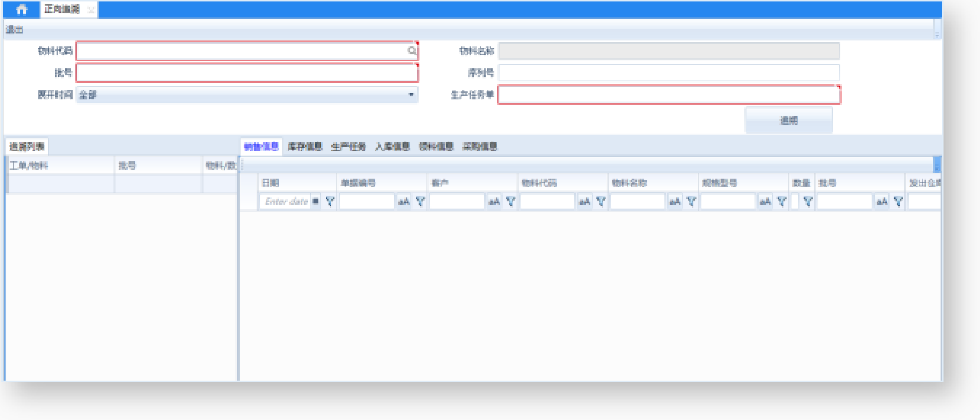This screenshot has height=420, width=980.
Task: Click filter funnel icon under 数量 column
Action: [808, 201]
